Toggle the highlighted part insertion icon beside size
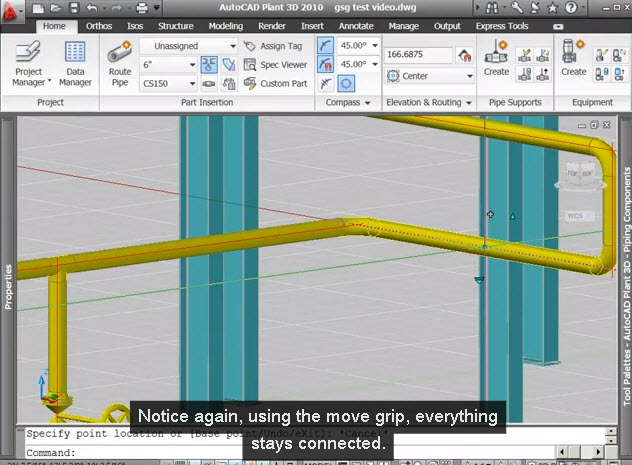Image resolution: width=632 pixels, height=465 pixels. [x=209, y=64]
